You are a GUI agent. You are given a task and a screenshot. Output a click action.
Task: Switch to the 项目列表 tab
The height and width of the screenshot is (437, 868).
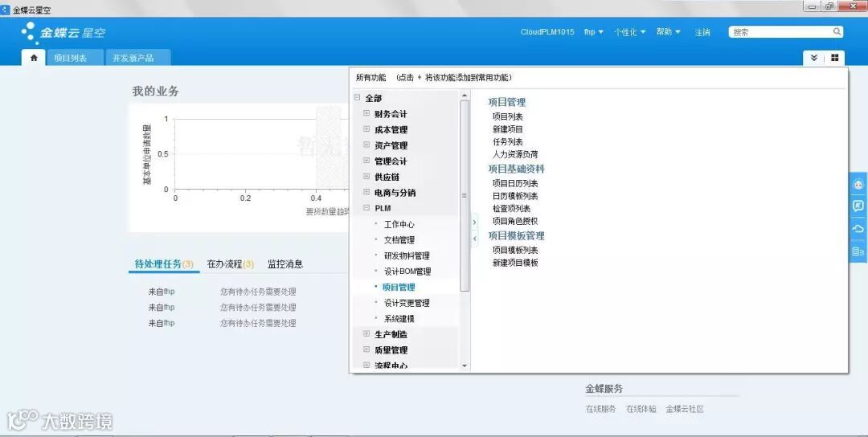pyautogui.click(x=75, y=58)
